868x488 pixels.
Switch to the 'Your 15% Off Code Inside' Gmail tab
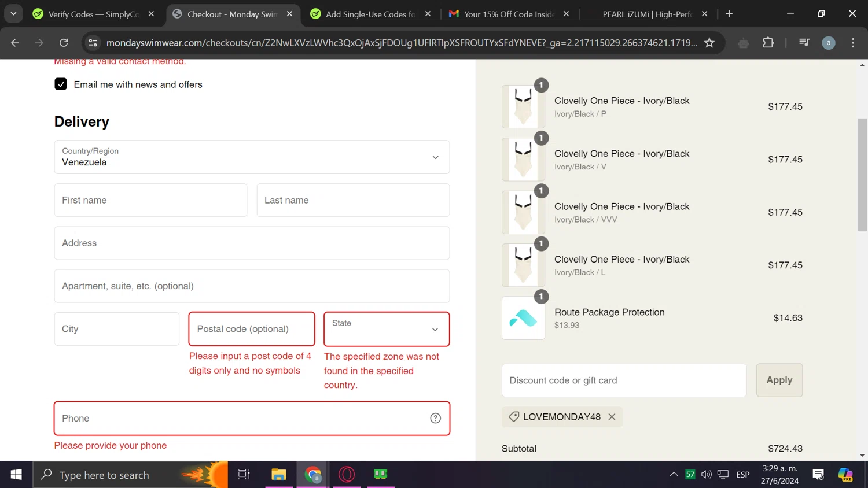coord(509,14)
